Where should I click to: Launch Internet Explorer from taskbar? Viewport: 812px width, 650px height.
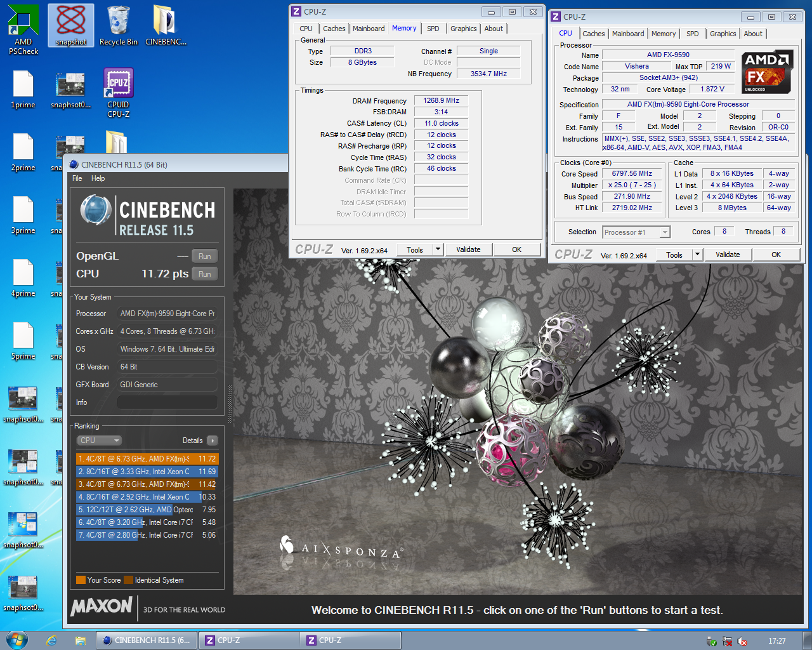[x=51, y=640]
